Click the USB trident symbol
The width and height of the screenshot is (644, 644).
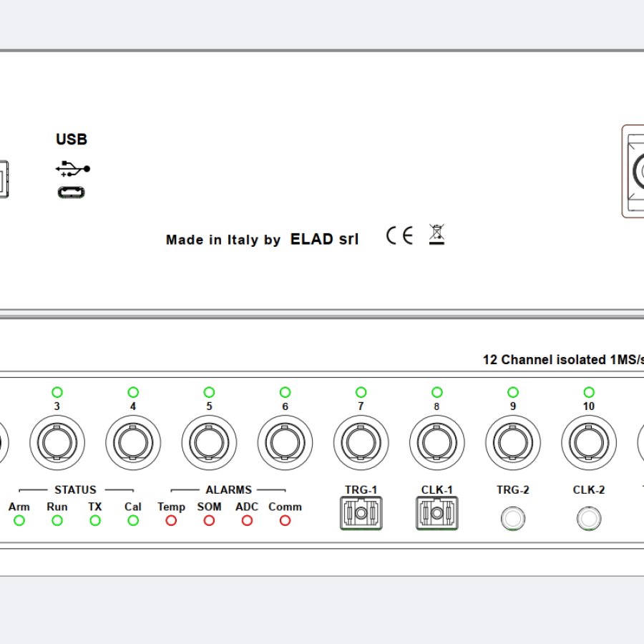point(72,170)
